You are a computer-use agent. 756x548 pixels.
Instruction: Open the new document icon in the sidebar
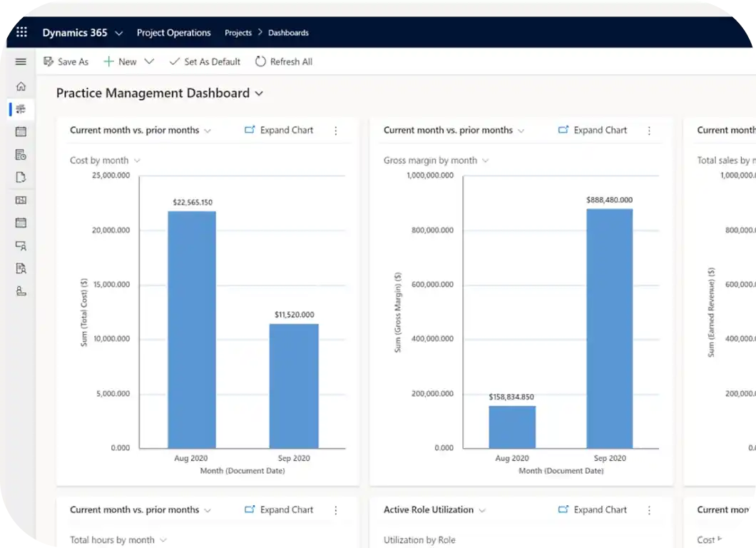[x=21, y=177]
